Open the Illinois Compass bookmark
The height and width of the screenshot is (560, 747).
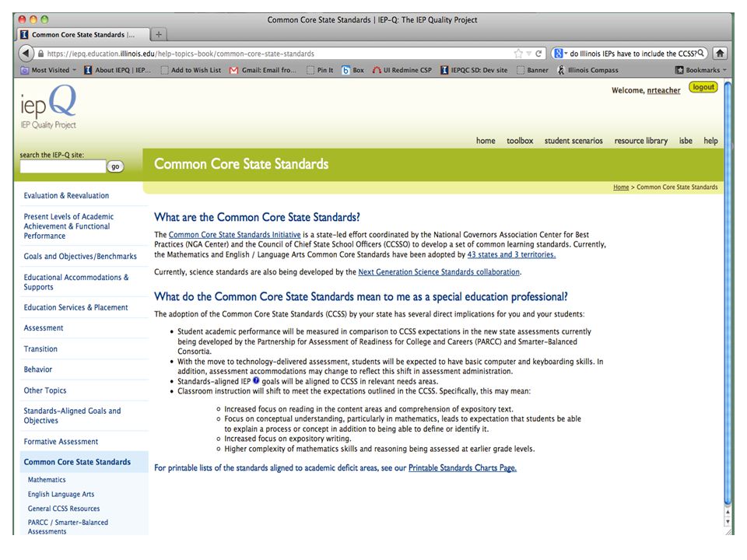click(588, 70)
